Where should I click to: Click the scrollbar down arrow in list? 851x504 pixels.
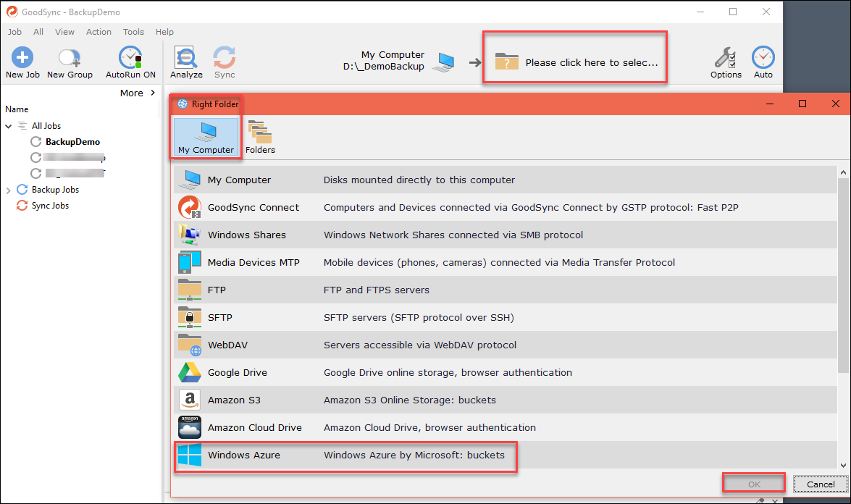[843, 465]
